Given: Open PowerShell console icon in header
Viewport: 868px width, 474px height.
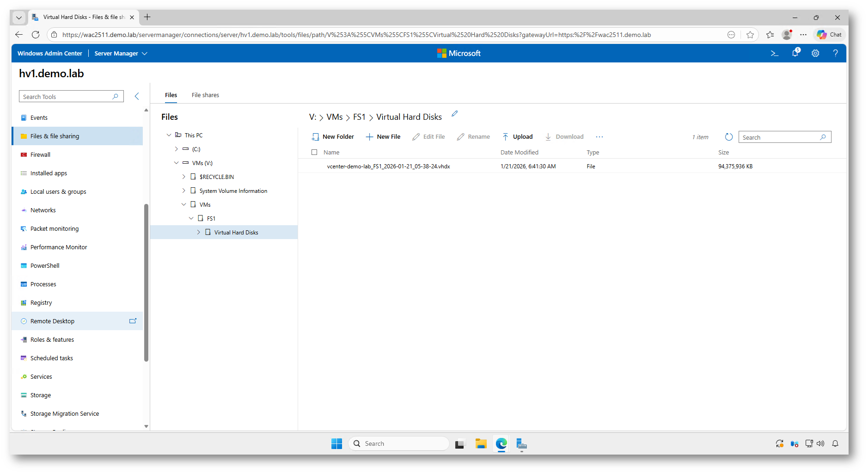Looking at the screenshot, I should [775, 53].
